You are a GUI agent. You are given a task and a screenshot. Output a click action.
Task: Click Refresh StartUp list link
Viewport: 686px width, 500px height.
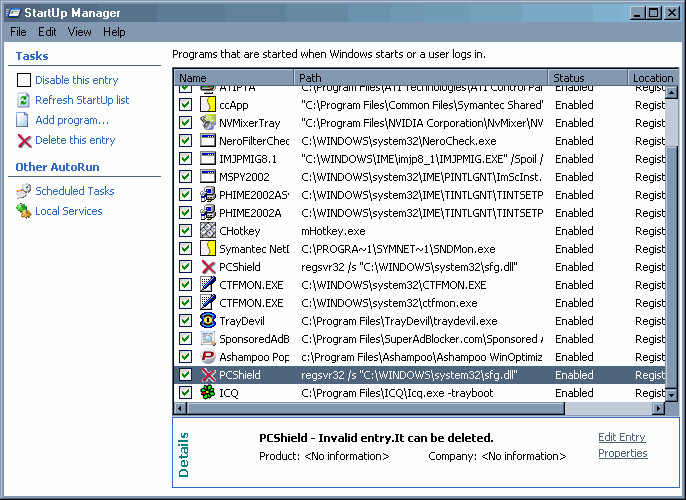pos(82,100)
